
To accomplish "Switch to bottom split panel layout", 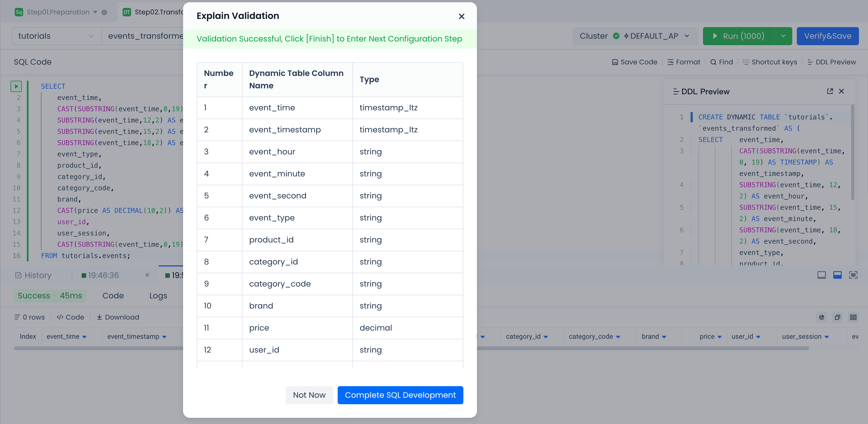I will pyautogui.click(x=837, y=275).
